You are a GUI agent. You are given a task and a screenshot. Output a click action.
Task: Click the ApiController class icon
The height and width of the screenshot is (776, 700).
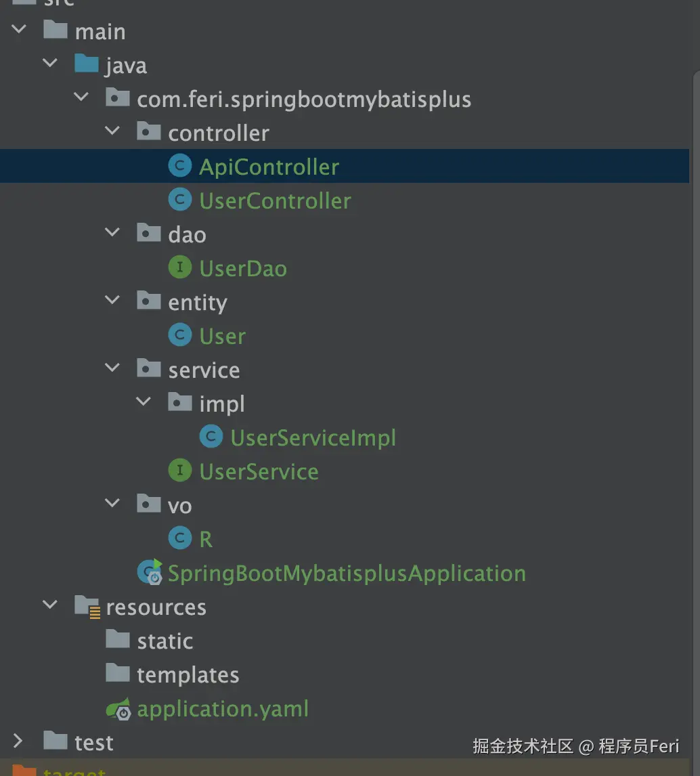click(179, 167)
